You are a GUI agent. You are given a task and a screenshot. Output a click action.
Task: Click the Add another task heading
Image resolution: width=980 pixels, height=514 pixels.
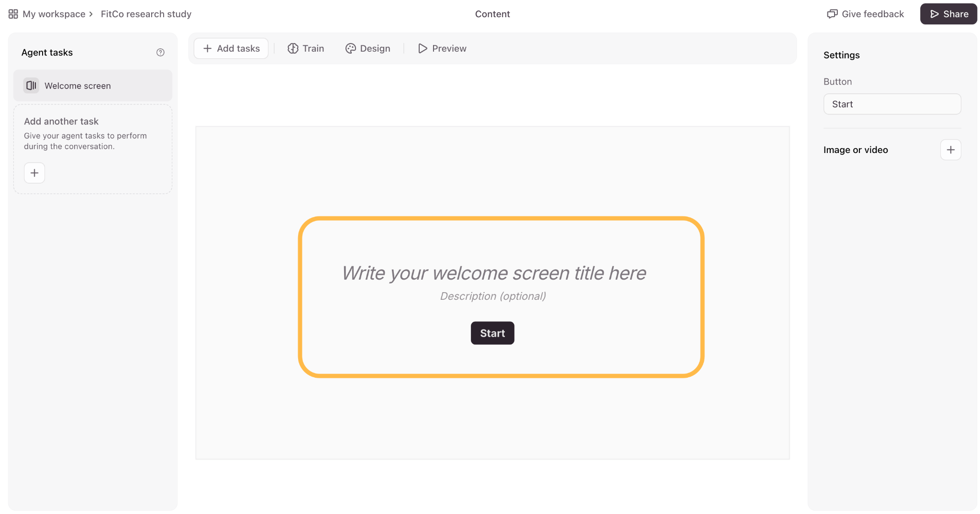[x=61, y=121]
